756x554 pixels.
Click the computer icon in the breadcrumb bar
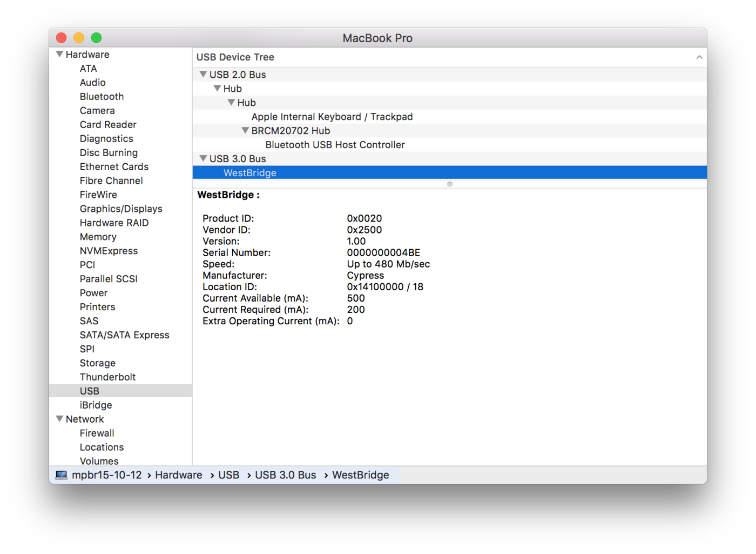point(61,475)
